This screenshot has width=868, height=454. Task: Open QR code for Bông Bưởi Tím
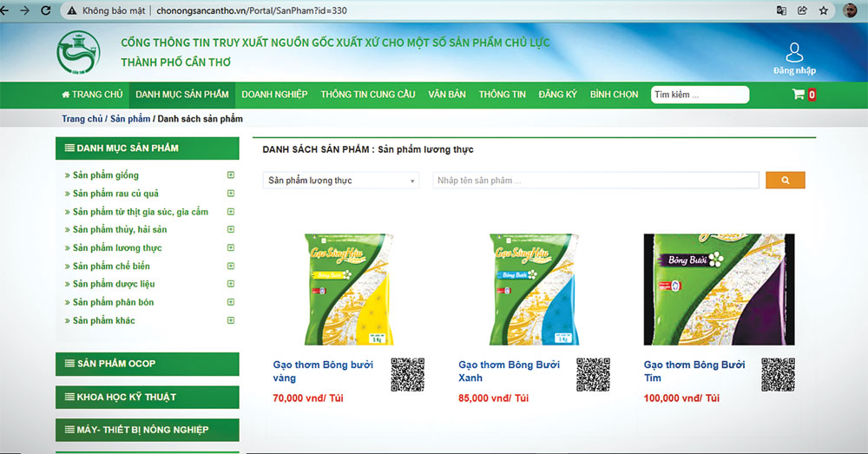pos(778,375)
